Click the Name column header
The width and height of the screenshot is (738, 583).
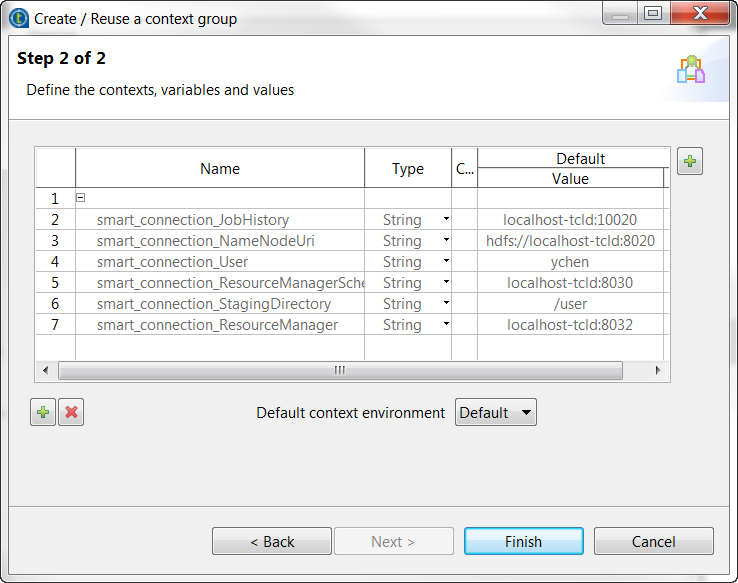[x=220, y=169]
